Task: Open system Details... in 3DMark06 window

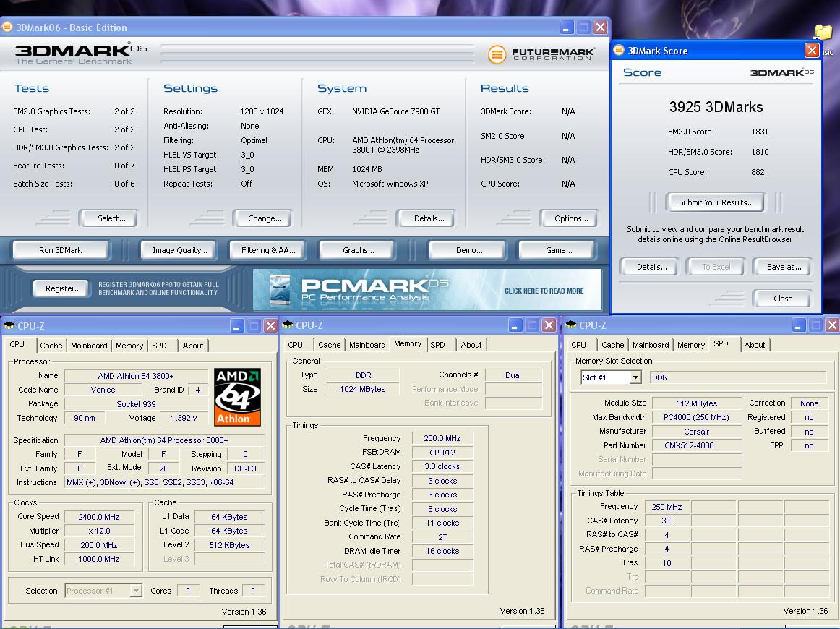Action: point(427,218)
